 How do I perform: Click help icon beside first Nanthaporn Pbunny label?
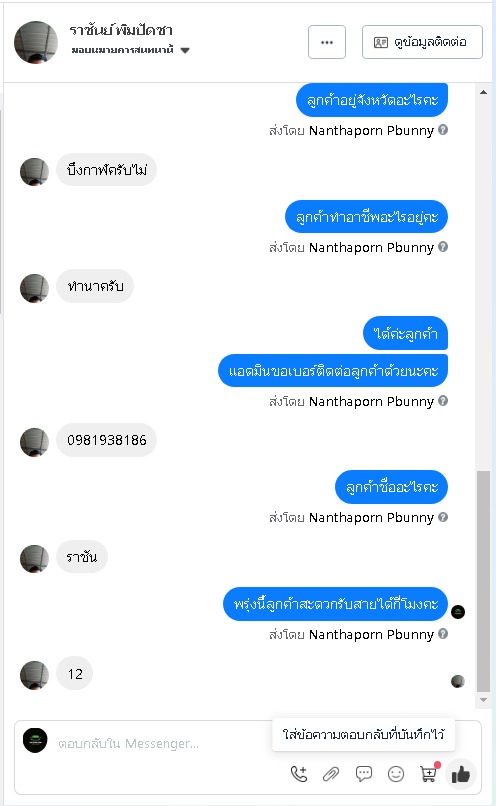pyautogui.click(x=443, y=130)
